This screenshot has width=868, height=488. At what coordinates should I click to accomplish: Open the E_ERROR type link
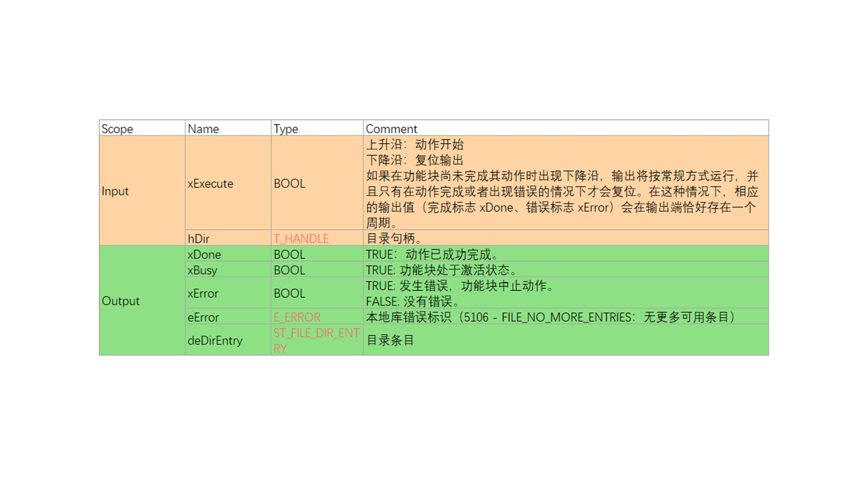tap(297, 317)
